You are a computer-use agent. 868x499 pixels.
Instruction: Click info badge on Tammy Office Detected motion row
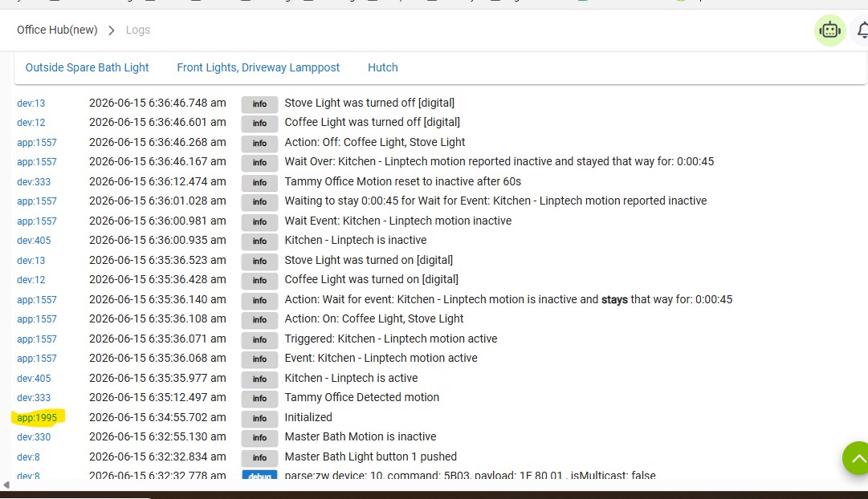point(259,398)
